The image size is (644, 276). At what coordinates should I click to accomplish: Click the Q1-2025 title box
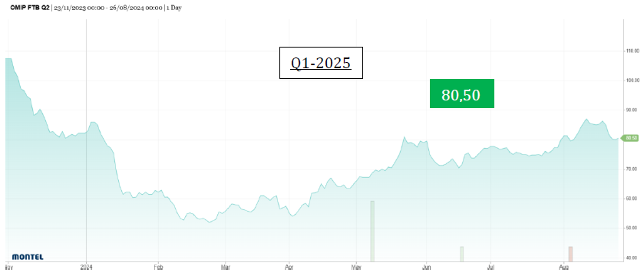(x=321, y=63)
